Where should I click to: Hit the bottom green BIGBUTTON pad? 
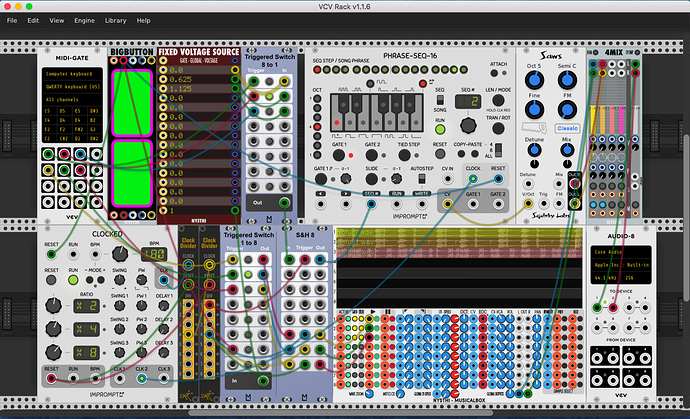tap(132, 173)
